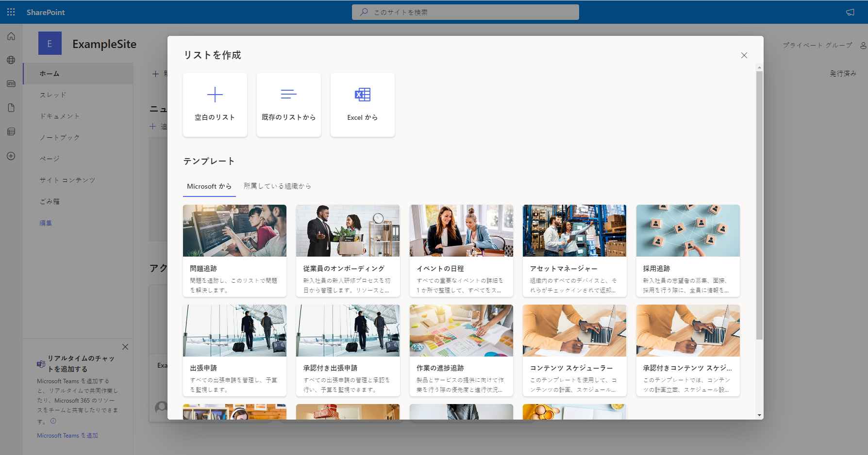Click the dialog scrollbar down arrow
Image resolution: width=868 pixels, height=455 pixels.
tap(759, 416)
